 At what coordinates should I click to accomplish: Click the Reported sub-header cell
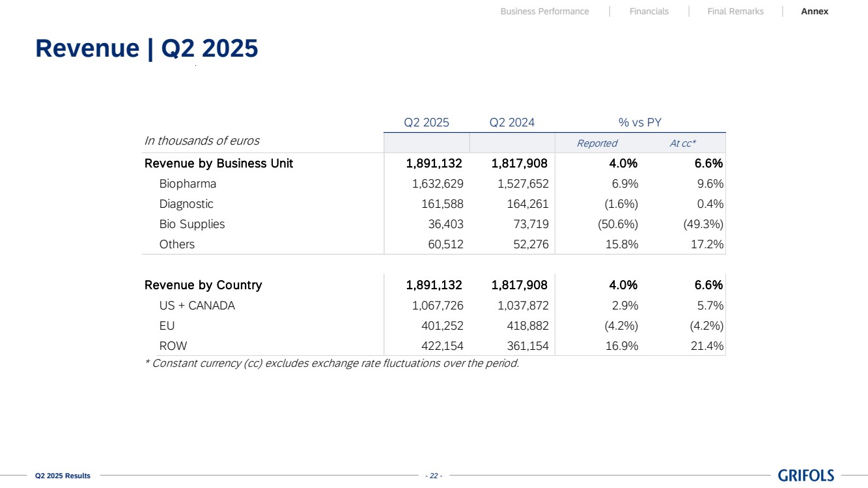pos(596,143)
